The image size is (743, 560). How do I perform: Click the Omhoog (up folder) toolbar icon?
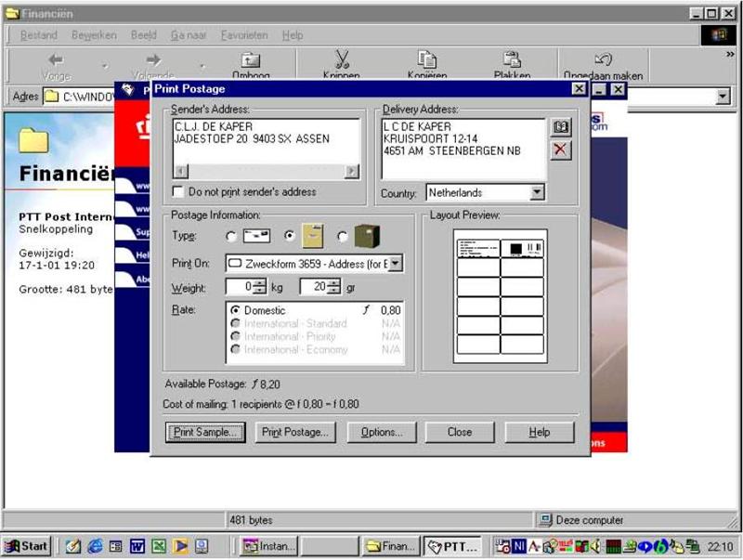251,60
